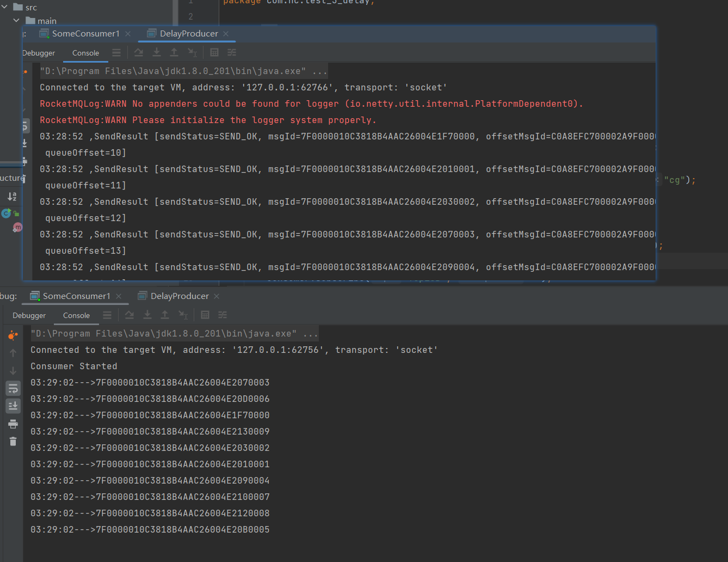Click 'Consumer Started' line in console

(73, 366)
